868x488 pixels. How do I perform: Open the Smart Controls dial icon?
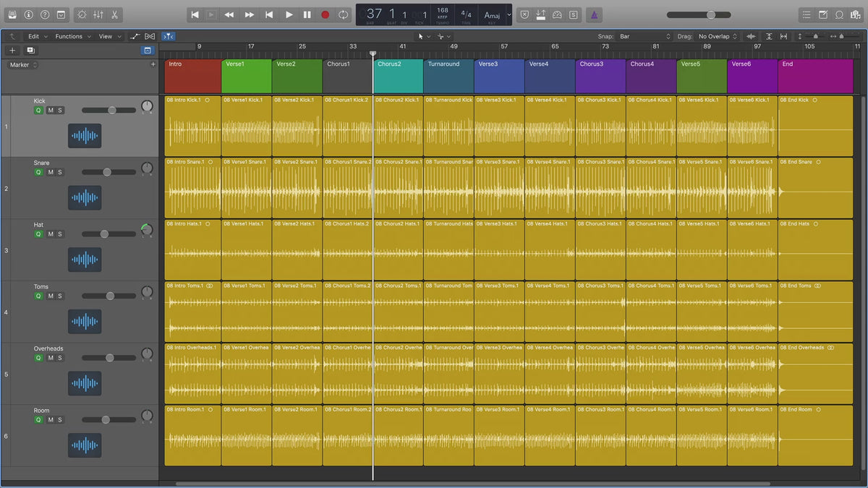tap(81, 14)
